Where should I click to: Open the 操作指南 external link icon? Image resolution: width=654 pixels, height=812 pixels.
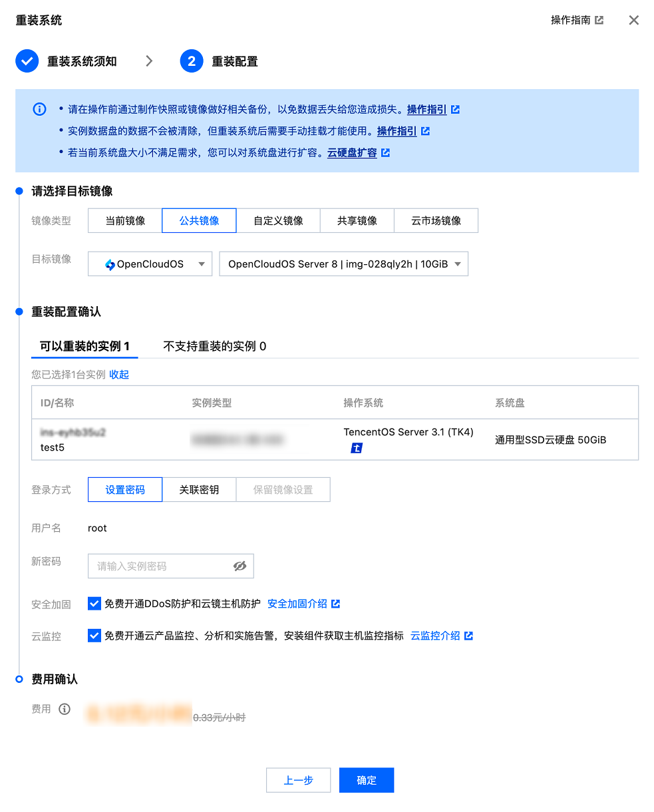[x=599, y=20]
